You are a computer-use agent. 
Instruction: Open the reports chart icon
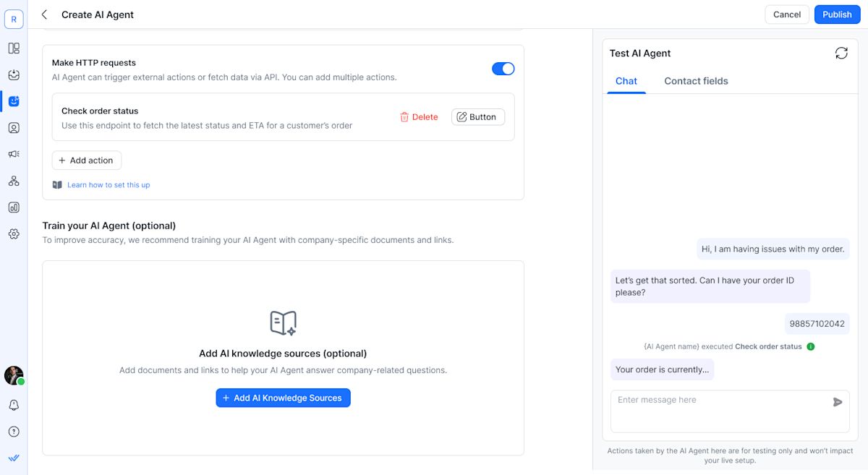[x=14, y=207]
